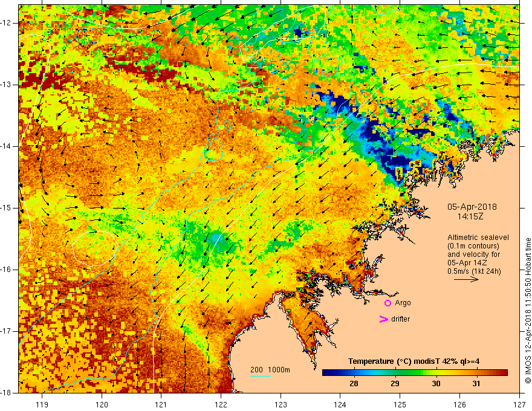The image size is (532, 411).
Task: Click the cyan 200m contour legend line
Action: coord(260,376)
